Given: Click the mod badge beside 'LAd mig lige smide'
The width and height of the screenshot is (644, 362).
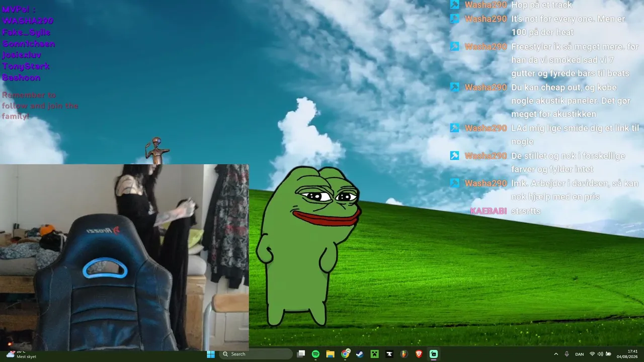Looking at the screenshot, I should pyautogui.click(x=454, y=128).
